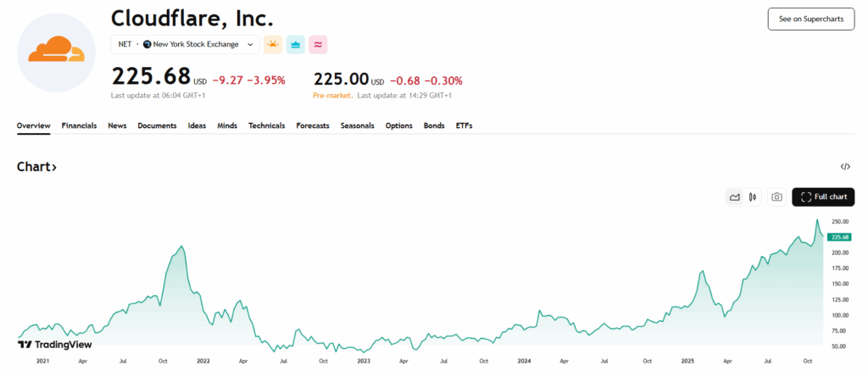The width and height of the screenshot is (868, 371).
Task: Open the Options tab
Action: 398,125
